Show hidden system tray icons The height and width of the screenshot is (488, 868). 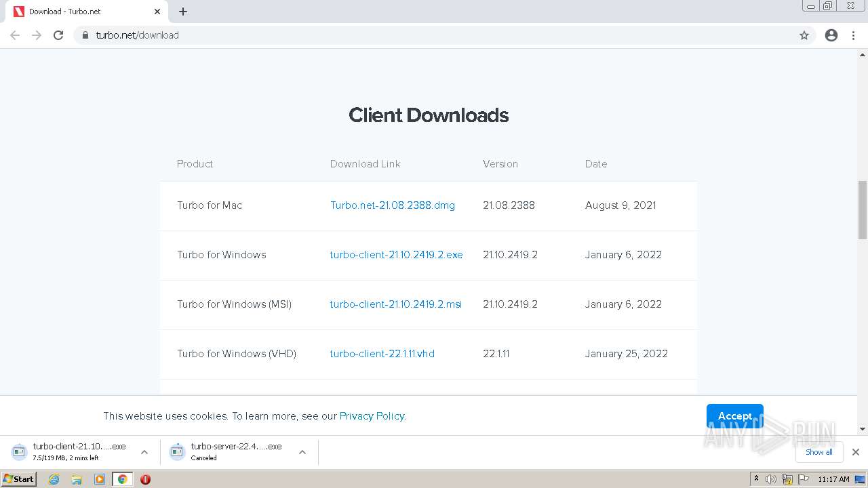(x=757, y=479)
